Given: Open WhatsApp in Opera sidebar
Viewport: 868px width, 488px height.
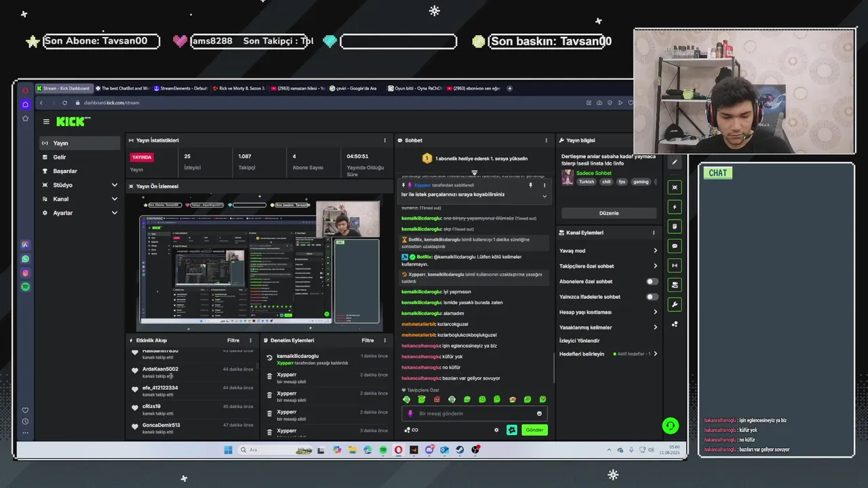Looking at the screenshot, I should pyautogui.click(x=25, y=259).
